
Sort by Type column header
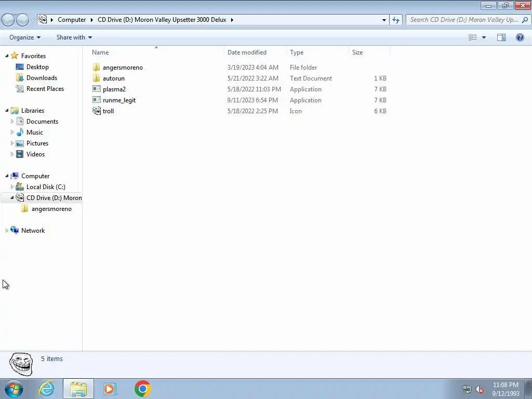(317, 52)
